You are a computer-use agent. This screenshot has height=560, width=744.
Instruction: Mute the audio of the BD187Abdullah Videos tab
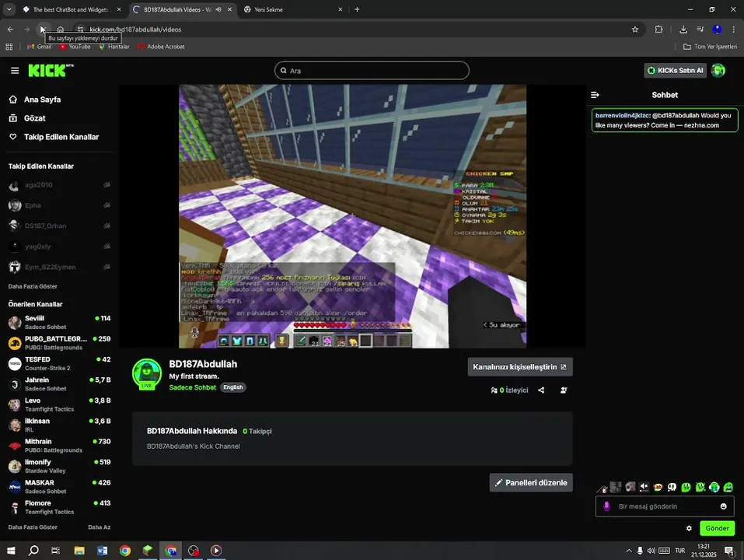coord(218,9)
